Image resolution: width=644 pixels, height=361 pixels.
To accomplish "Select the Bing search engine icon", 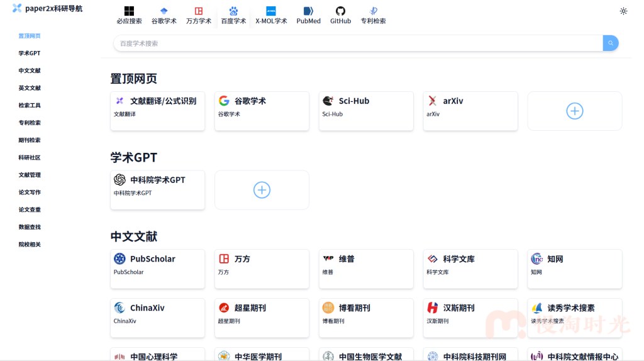I will point(129,11).
